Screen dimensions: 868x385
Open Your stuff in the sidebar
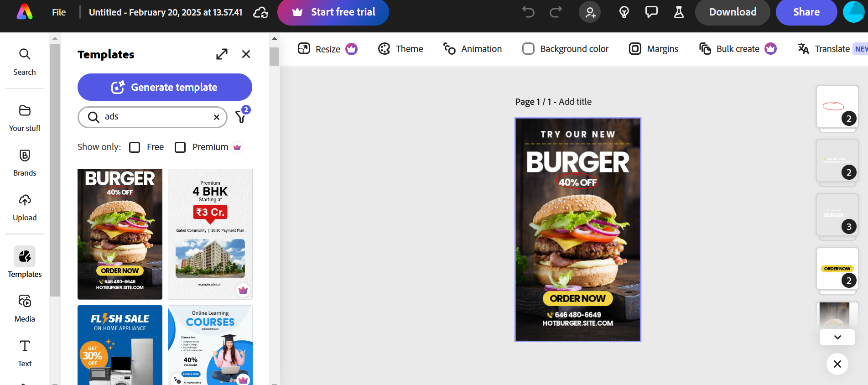coord(25,118)
